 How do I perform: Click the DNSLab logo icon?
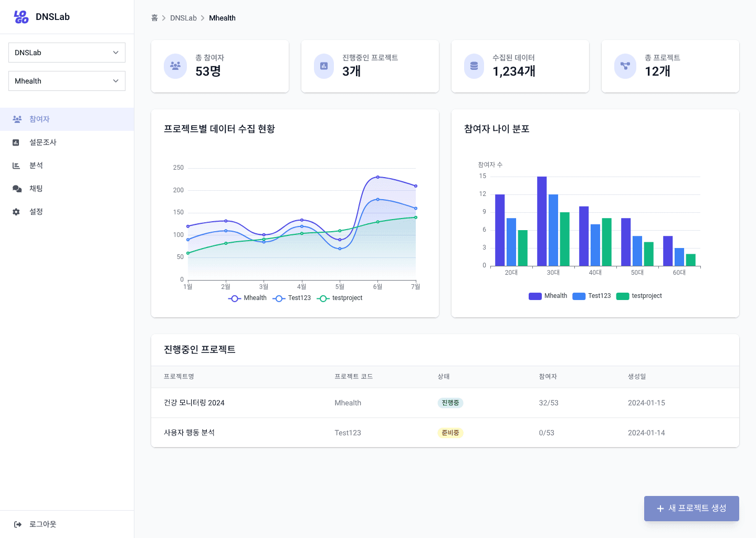pyautogui.click(x=21, y=17)
